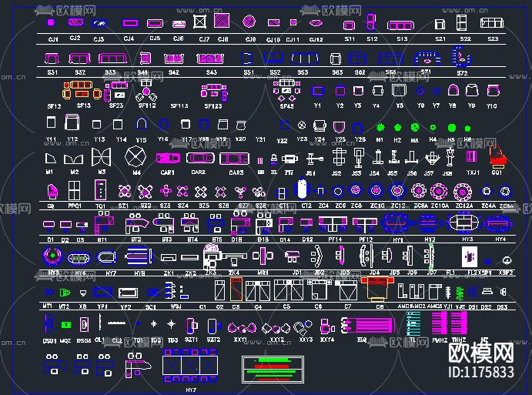Image resolution: width=532 pixels, height=395 pixels.
Task: Pick the S53 blue sofa block
Action: 304,58
